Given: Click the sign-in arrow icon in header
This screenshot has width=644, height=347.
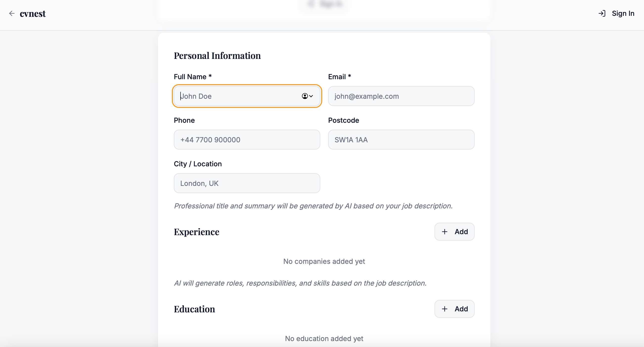Looking at the screenshot, I should [x=602, y=14].
